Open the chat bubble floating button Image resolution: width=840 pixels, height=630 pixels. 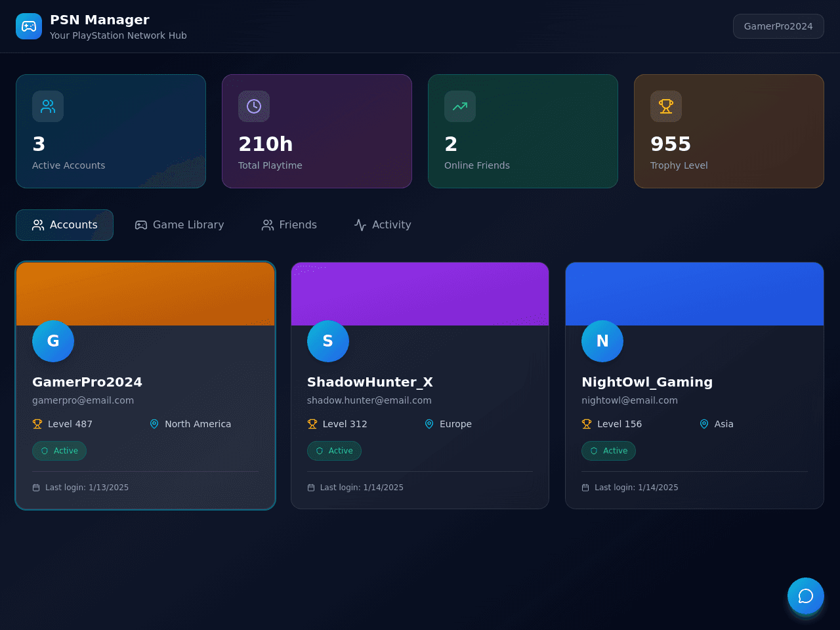806,596
